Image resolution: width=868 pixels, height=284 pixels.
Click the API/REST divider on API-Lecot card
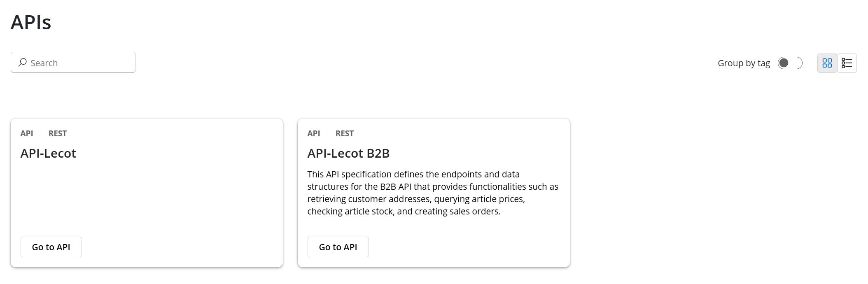tap(41, 133)
